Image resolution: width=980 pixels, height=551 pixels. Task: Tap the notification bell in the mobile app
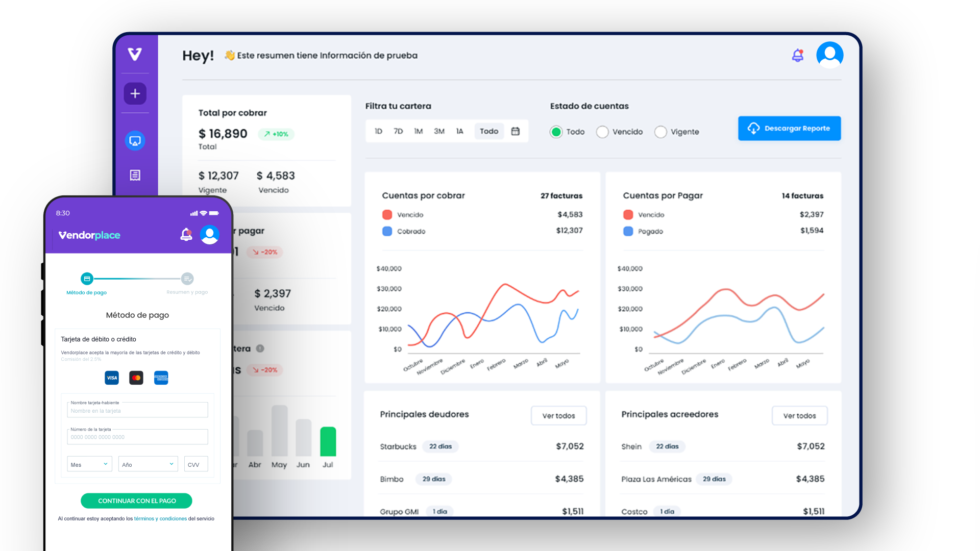(186, 235)
